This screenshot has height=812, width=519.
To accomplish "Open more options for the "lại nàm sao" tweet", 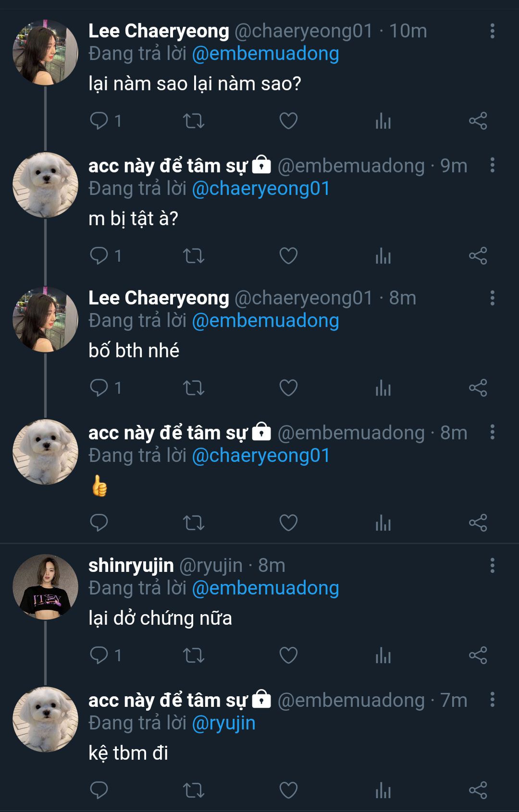I will pos(492,31).
